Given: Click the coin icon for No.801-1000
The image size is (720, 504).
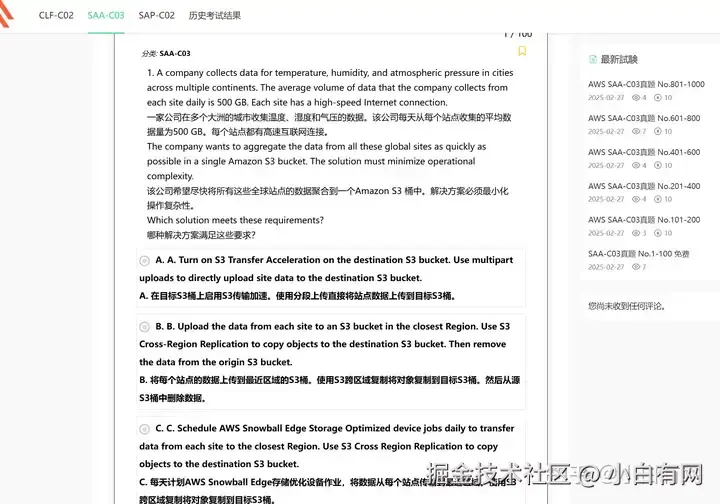Looking at the screenshot, I should pos(658,98).
